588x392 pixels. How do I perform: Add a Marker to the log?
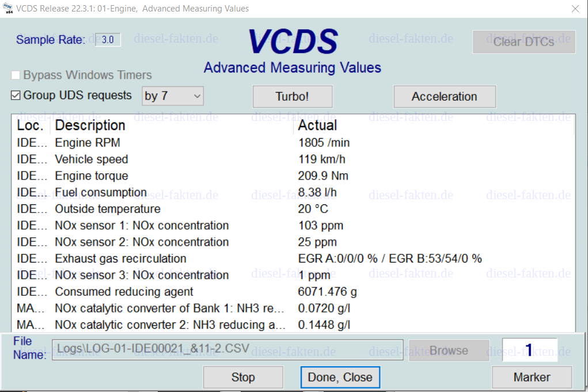coord(532,377)
